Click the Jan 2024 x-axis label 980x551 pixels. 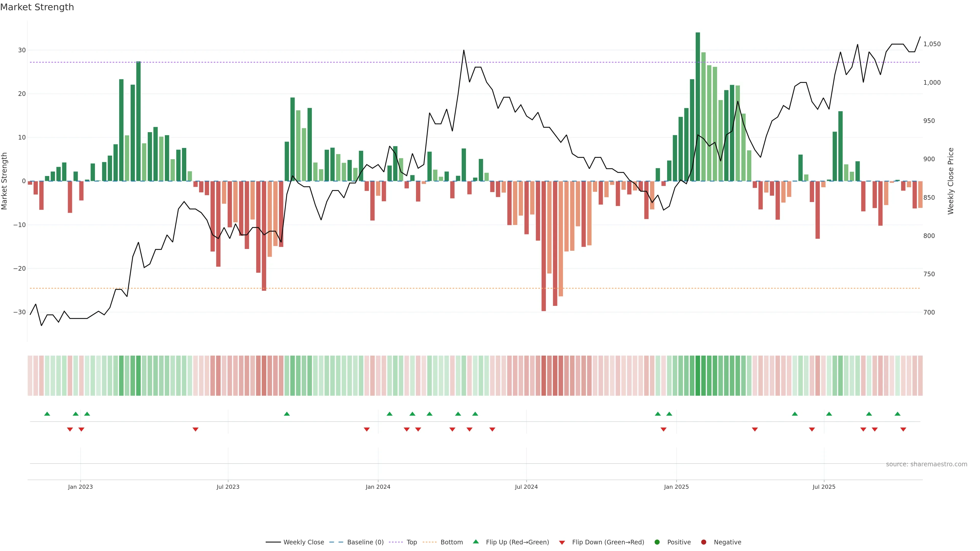point(378,487)
